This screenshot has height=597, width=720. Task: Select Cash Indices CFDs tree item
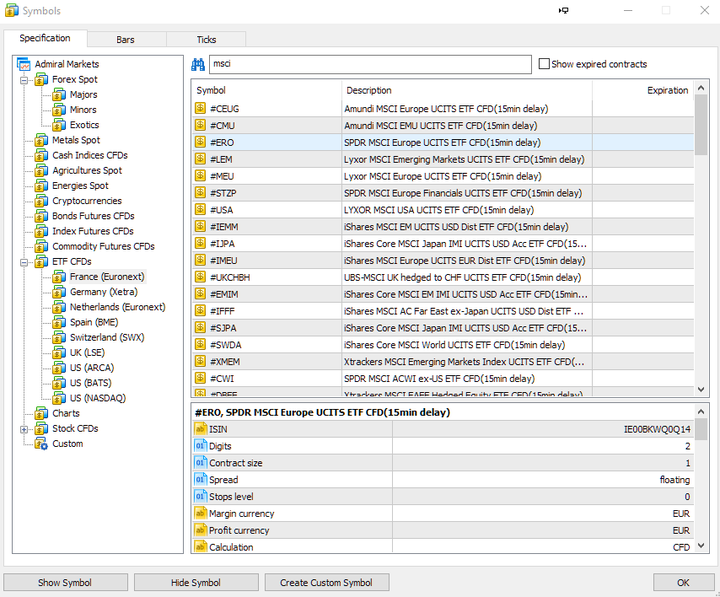(90, 156)
